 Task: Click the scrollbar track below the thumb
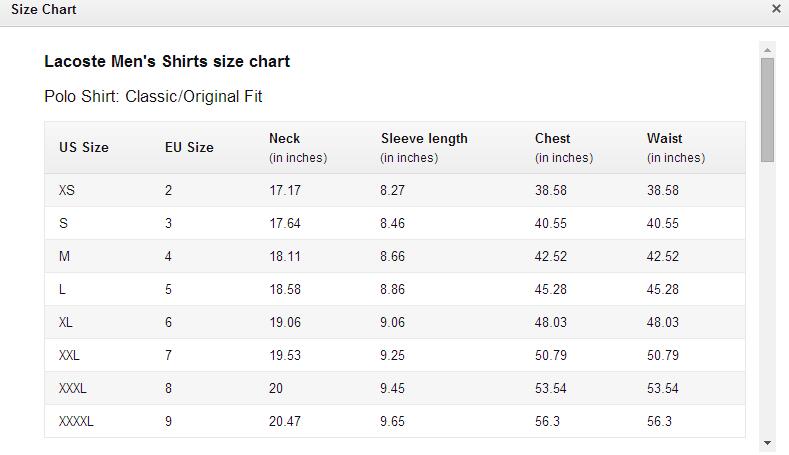pos(767,299)
